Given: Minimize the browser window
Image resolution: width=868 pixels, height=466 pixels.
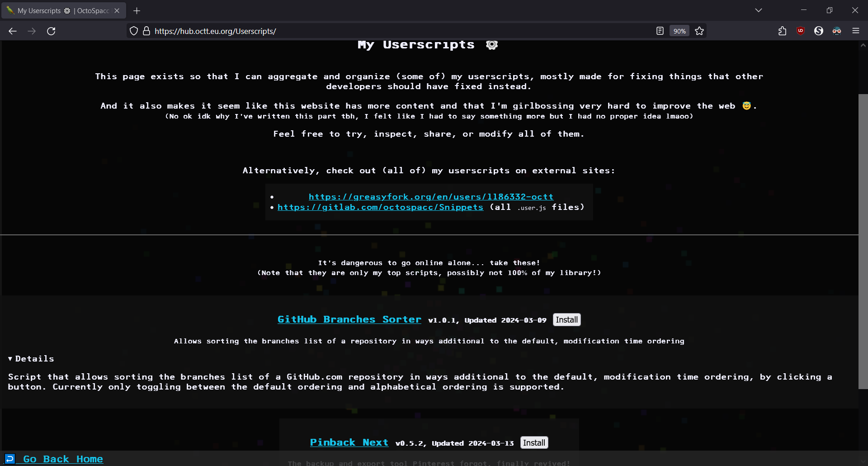Looking at the screenshot, I should click(804, 10).
